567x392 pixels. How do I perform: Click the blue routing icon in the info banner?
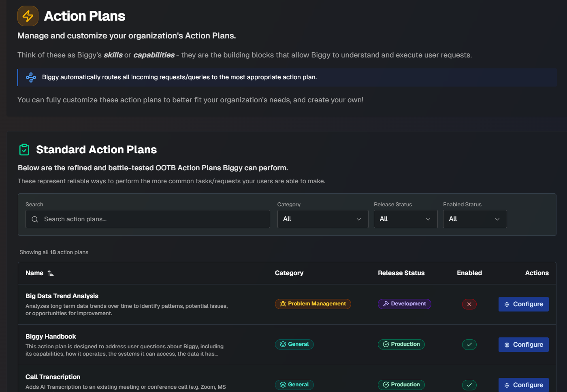pos(31,77)
